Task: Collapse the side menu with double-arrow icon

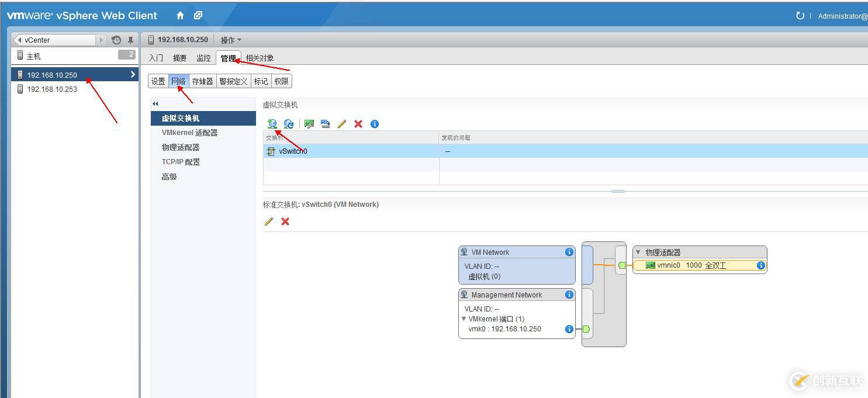Action: pyautogui.click(x=155, y=103)
